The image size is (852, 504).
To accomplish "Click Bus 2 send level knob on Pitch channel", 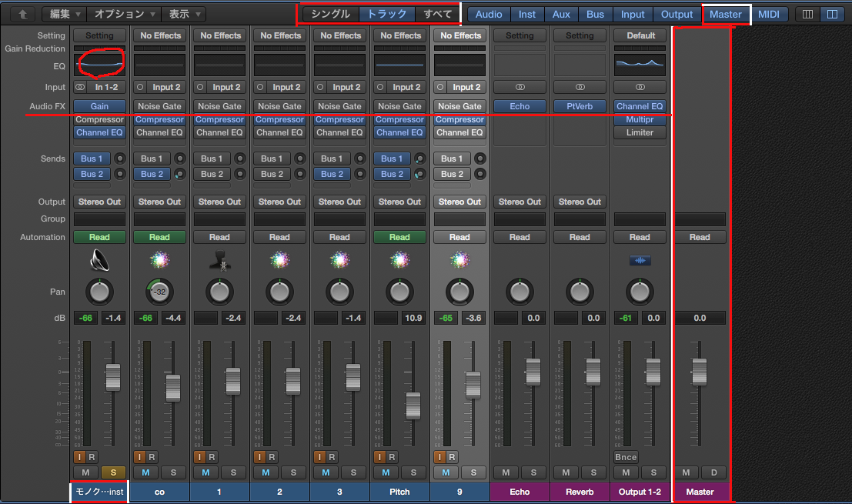I will [x=420, y=174].
